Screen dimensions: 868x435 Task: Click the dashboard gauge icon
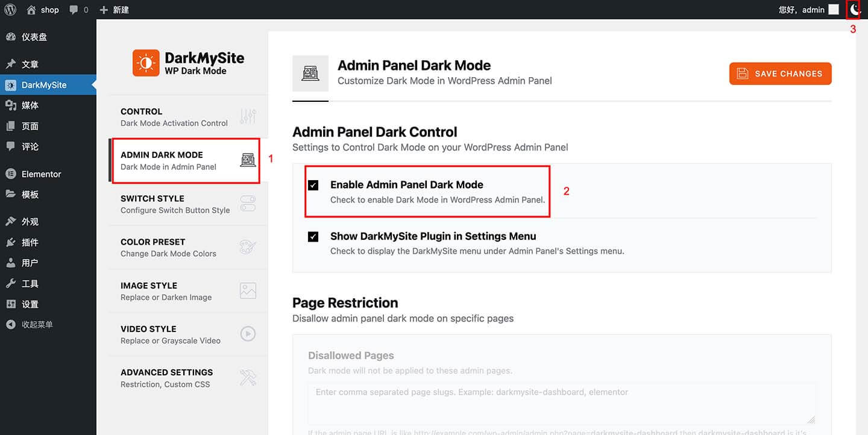(11, 37)
